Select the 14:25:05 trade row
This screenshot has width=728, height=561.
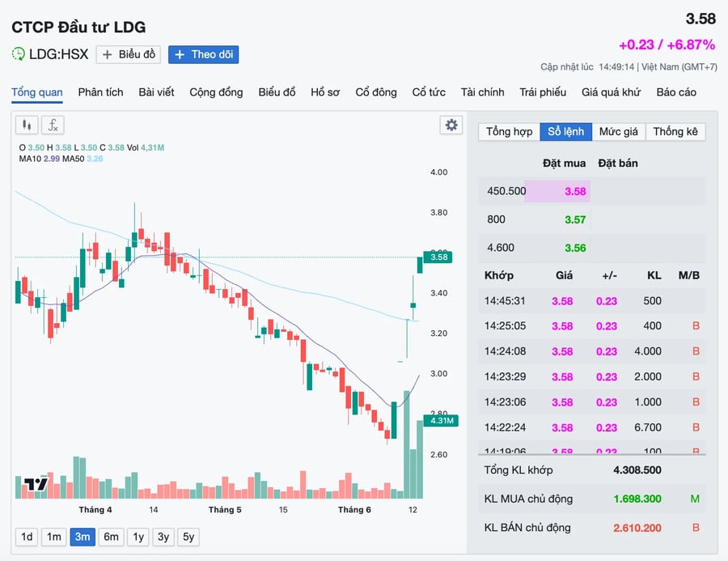(x=592, y=325)
